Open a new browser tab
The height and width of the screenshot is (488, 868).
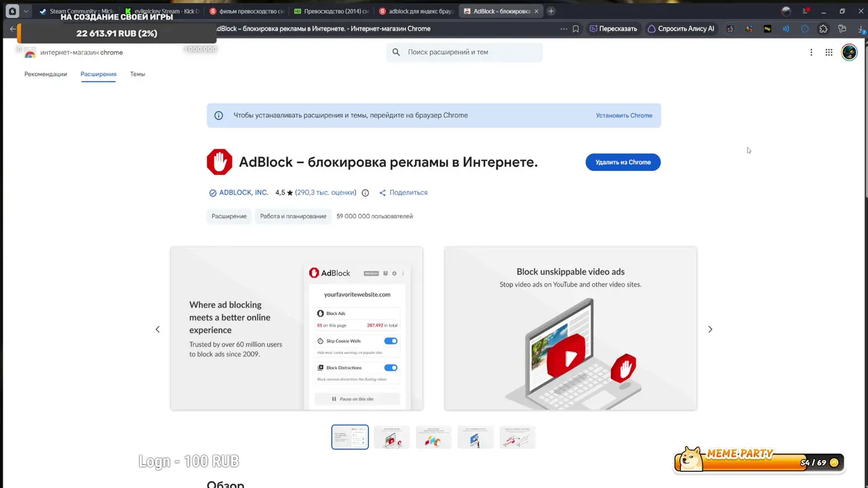pos(551,11)
